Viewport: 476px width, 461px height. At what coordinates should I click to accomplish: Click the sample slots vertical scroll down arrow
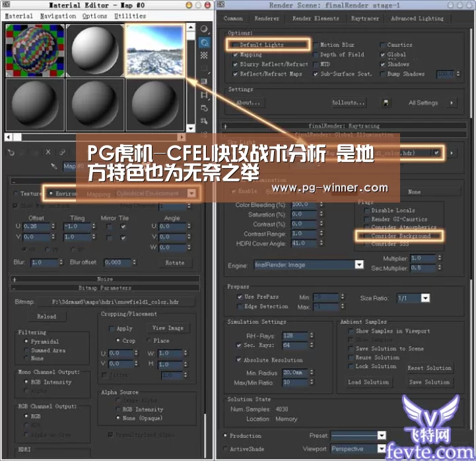coord(191,128)
